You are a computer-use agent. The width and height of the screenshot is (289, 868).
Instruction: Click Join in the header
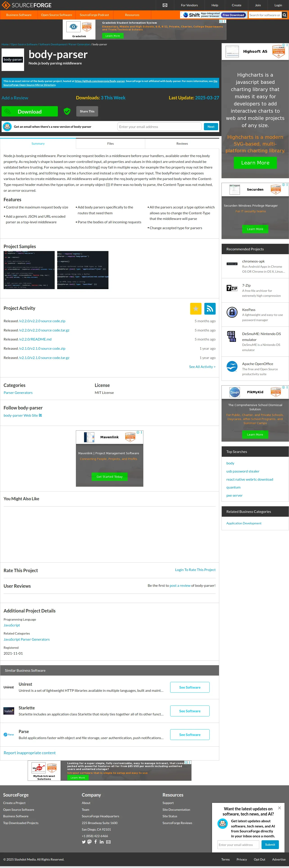coord(258,5)
